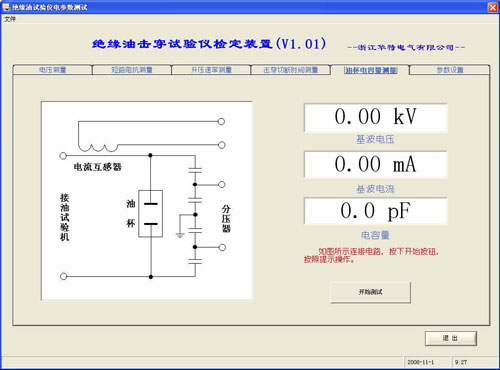The width and height of the screenshot is (500, 370).
Task: Open the 文件 menu
Action: 10,19
